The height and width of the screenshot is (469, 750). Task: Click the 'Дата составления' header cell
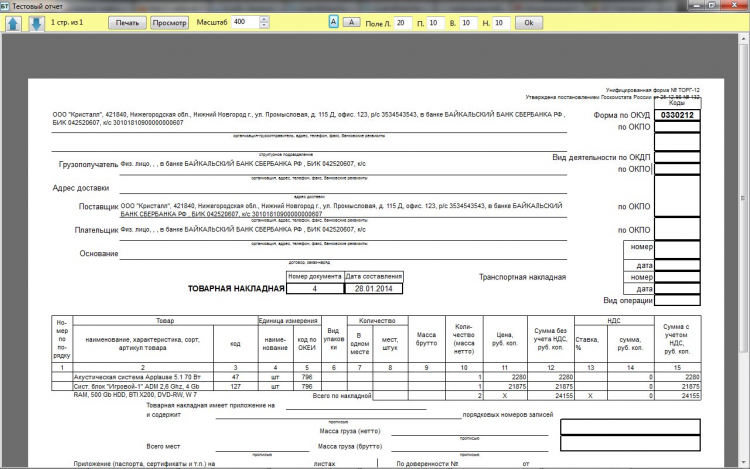click(x=374, y=276)
